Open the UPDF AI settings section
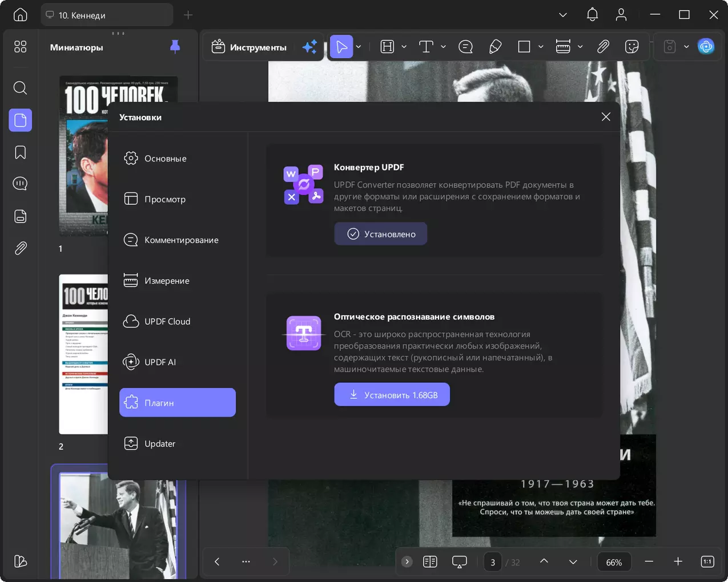 point(178,362)
